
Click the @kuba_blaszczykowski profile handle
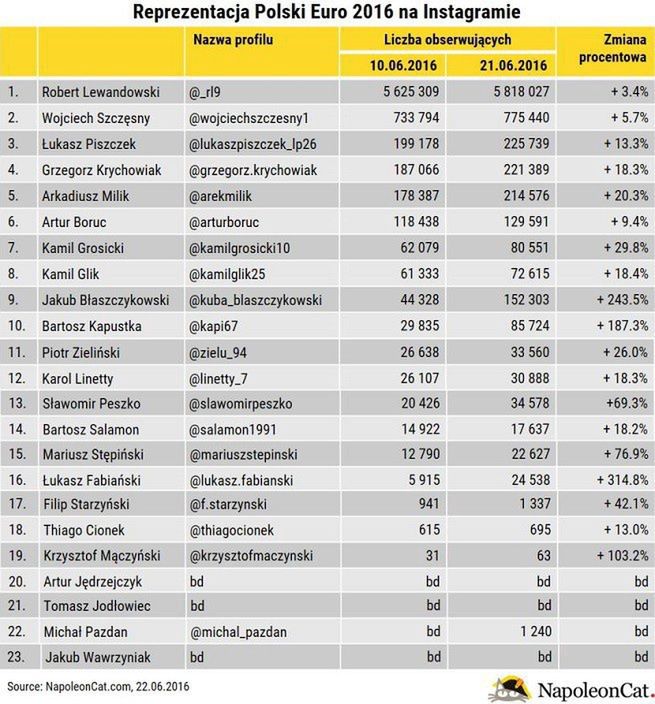pyautogui.click(x=255, y=300)
